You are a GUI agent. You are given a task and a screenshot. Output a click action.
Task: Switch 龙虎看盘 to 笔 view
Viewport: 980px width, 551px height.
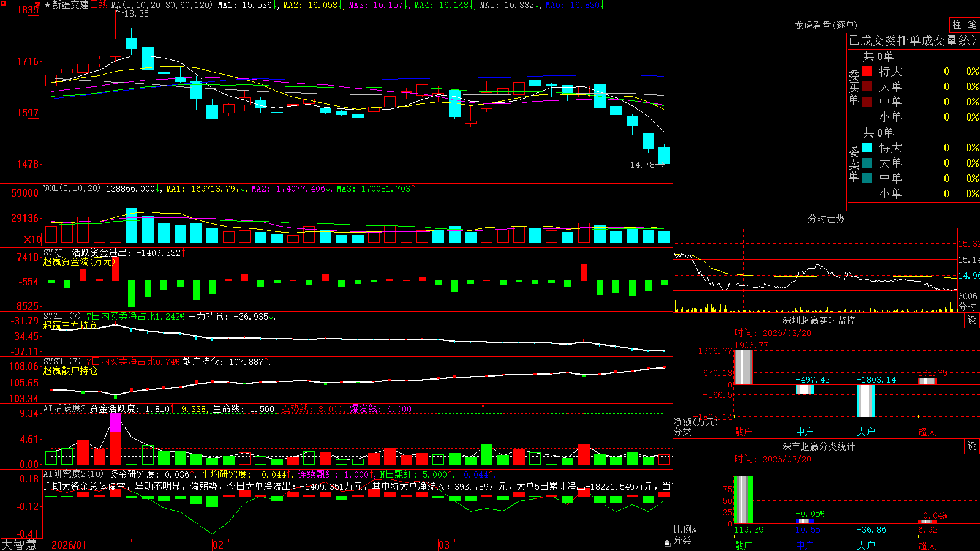pyautogui.click(x=972, y=24)
